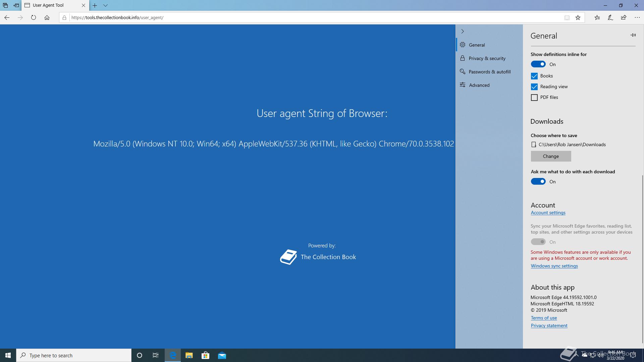Click the Edge taskbar icon
Viewport: 644px width, 362px height.
point(173,355)
